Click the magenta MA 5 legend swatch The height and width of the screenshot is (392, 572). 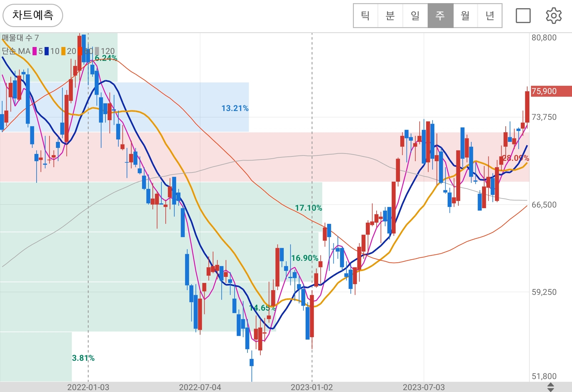click(x=34, y=51)
